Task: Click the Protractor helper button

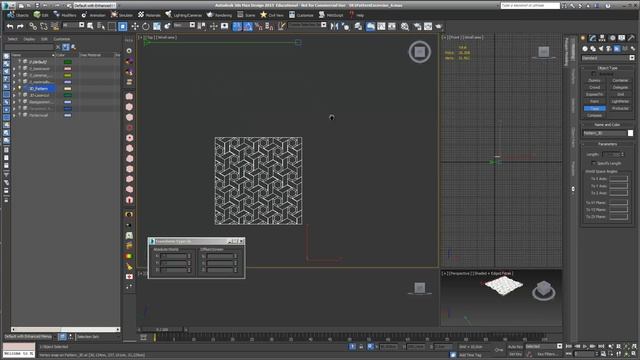Action: click(620, 108)
